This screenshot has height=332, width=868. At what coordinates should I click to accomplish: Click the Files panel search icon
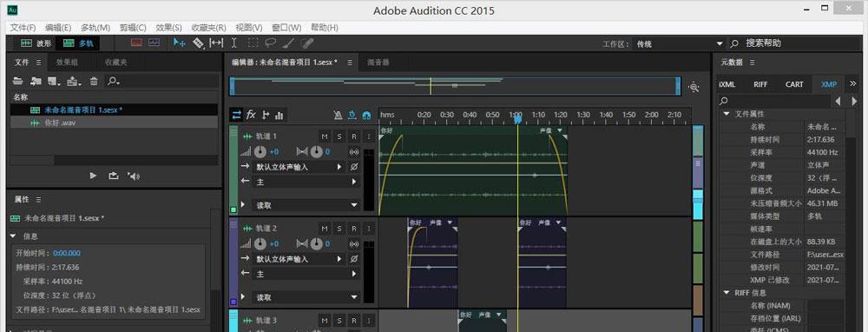113,81
